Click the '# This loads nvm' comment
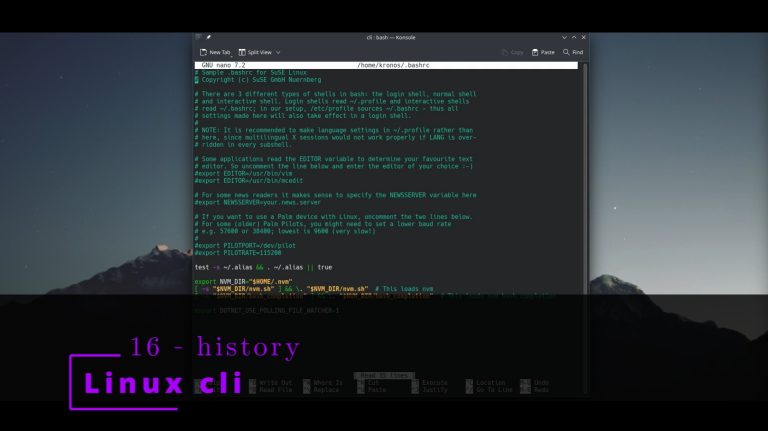 click(x=404, y=289)
